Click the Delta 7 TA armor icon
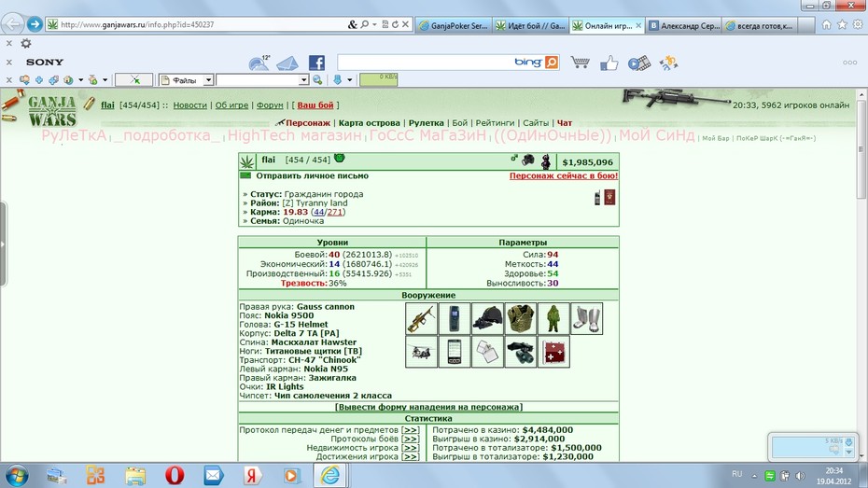868x488 pixels. (521, 319)
